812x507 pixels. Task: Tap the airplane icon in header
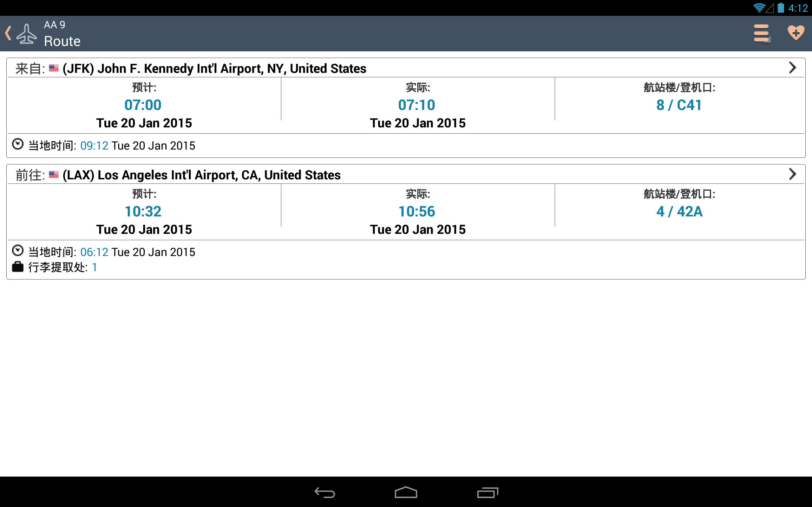[x=27, y=34]
